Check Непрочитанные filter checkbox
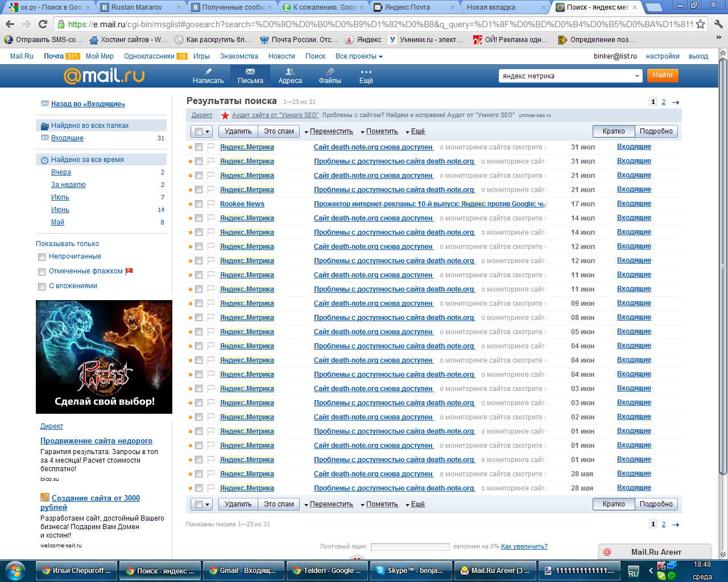The image size is (728, 582). pyautogui.click(x=42, y=257)
